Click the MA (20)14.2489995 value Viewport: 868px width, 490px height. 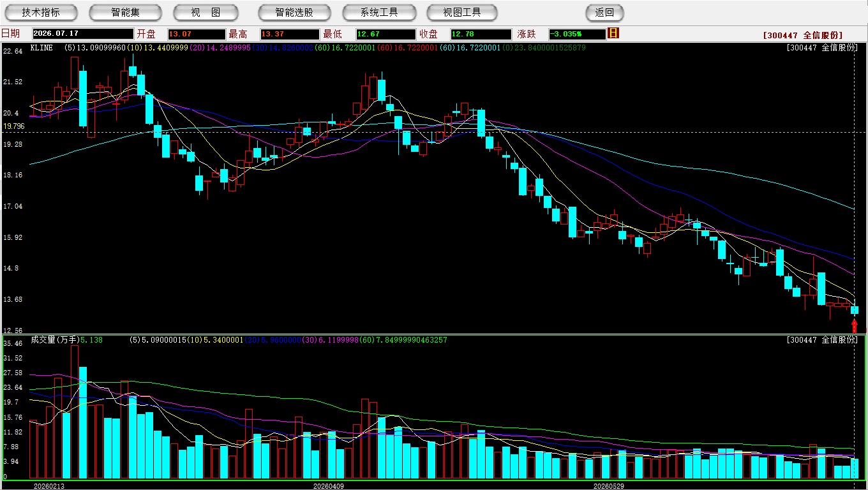point(219,48)
